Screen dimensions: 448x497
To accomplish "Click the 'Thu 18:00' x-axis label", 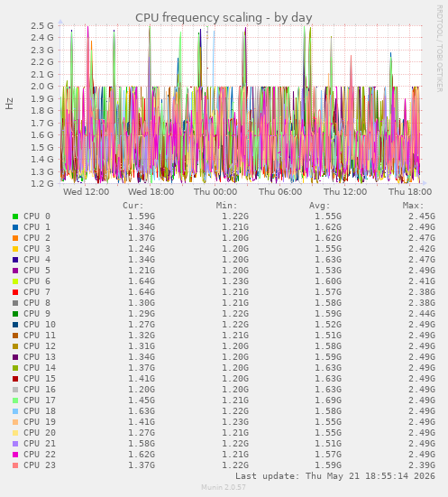I will click(x=410, y=192).
